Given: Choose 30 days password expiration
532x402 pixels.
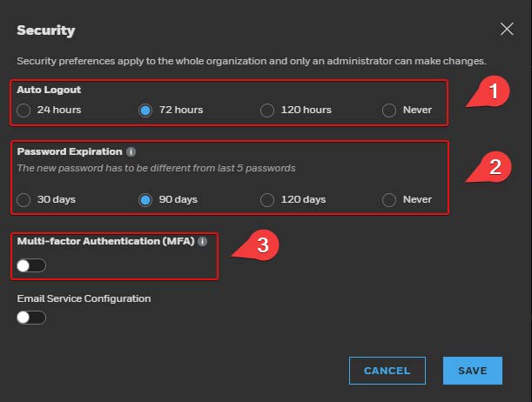Looking at the screenshot, I should 24,199.
